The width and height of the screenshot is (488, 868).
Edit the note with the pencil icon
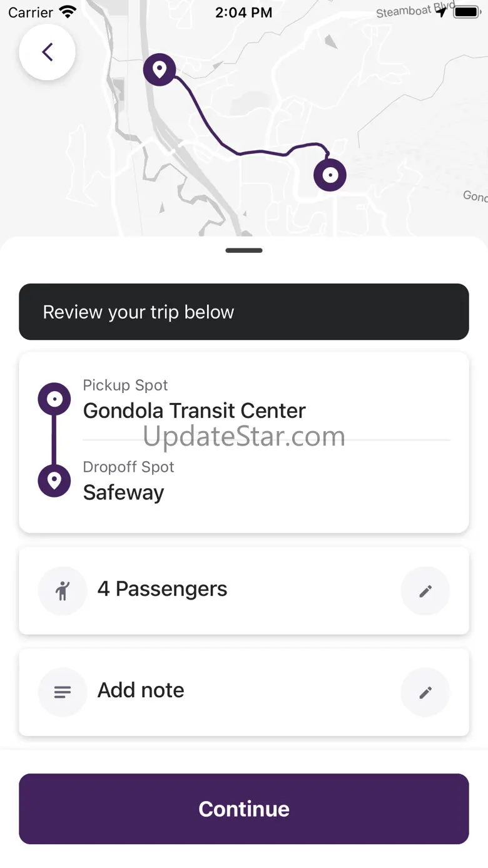coord(425,692)
